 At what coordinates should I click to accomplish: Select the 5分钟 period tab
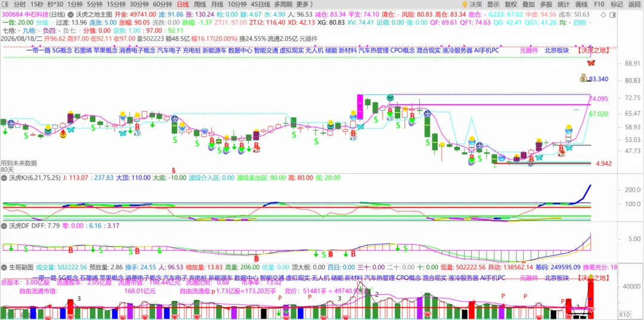(x=94, y=5)
